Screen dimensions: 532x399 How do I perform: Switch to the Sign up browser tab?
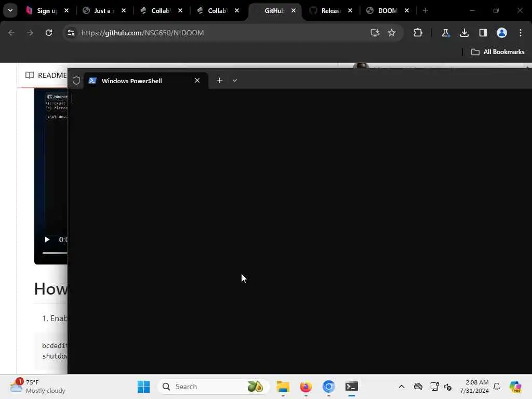[x=47, y=11]
